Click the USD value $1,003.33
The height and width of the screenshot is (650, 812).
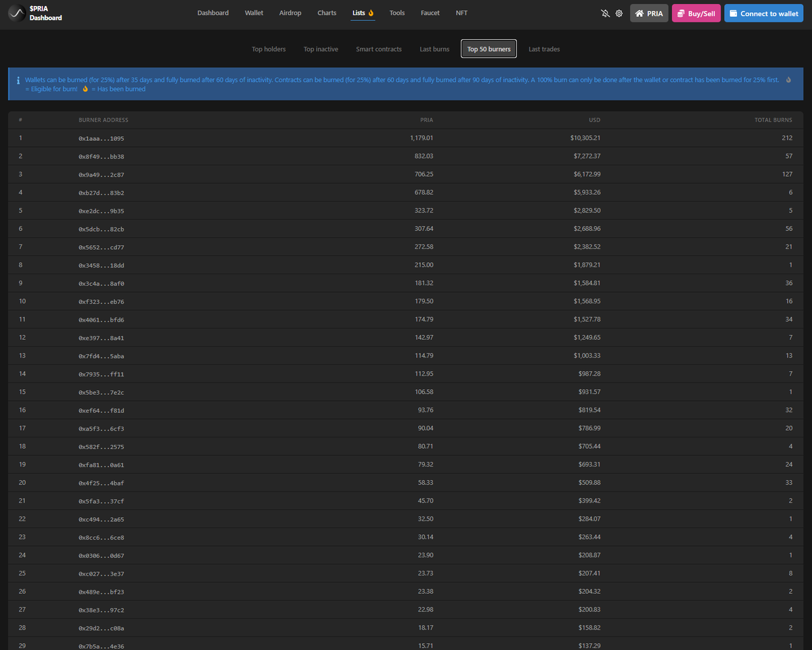point(587,355)
